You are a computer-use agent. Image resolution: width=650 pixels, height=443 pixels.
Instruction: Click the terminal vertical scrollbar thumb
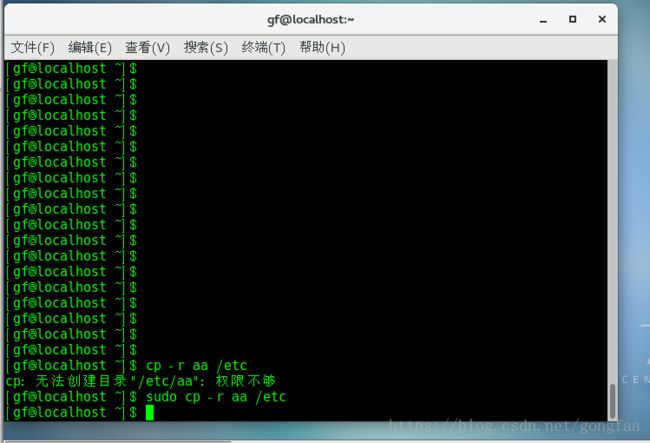(612, 401)
